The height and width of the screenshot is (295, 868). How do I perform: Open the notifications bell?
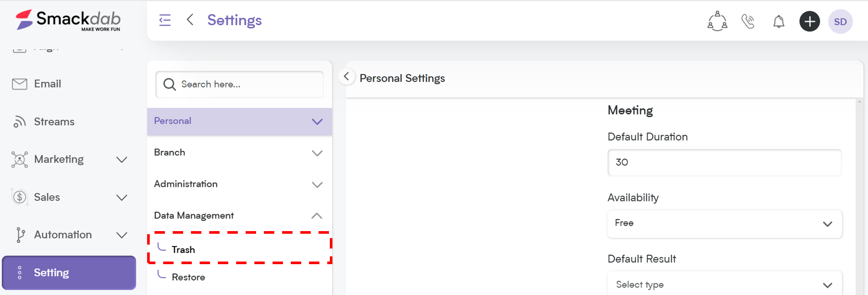tap(779, 21)
